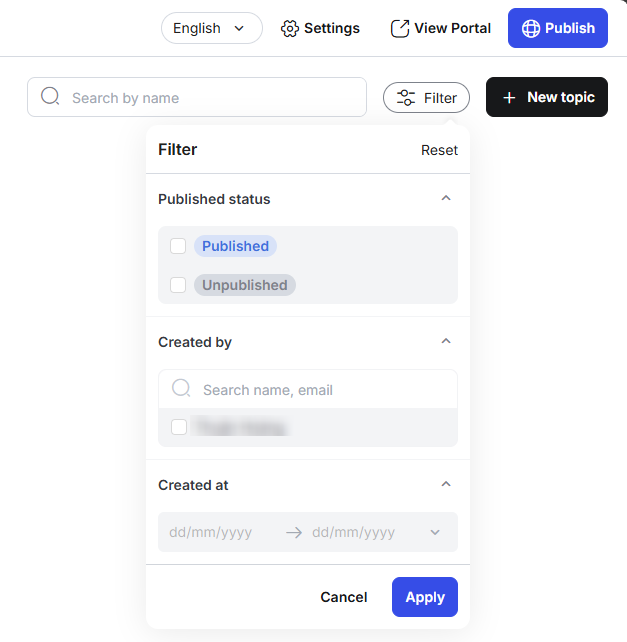Click the globe icon on Publish button
Viewport: 627px width, 642px height.
tap(530, 28)
